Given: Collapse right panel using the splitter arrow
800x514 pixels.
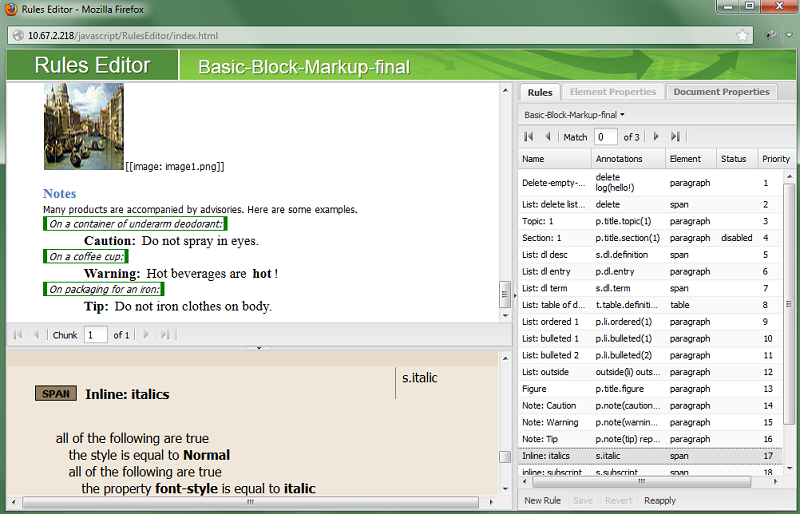Looking at the screenshot, I should point(514,296).
